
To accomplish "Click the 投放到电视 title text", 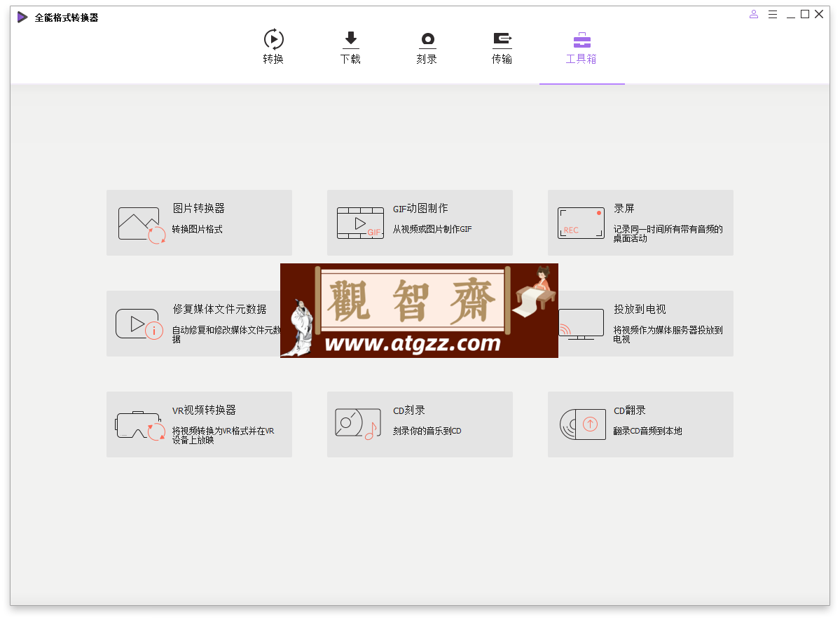I will [640, 309].
